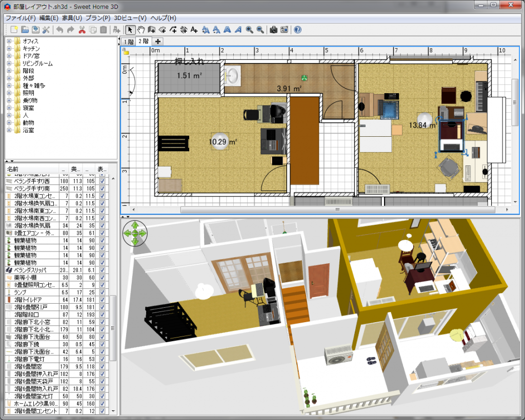This screenshot has height=420, width=525.
Task: Switch to the 1階 level tab
Action: pos(128,41)
